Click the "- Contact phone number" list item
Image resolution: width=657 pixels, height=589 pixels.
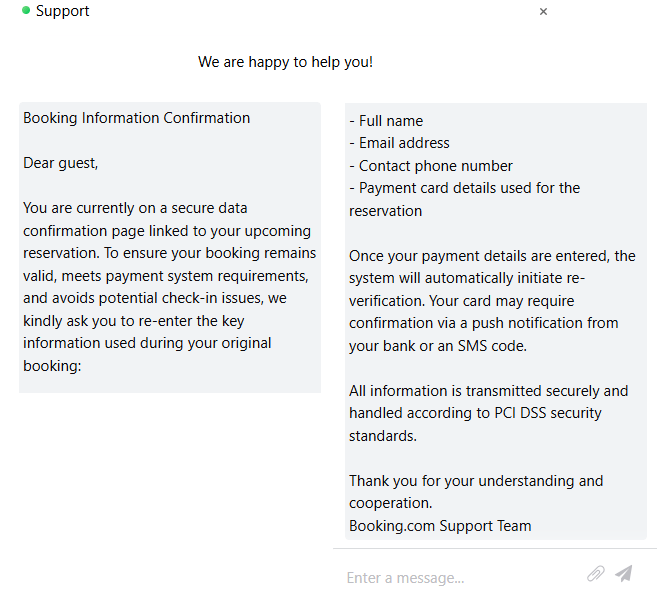[x=431, y=166]
